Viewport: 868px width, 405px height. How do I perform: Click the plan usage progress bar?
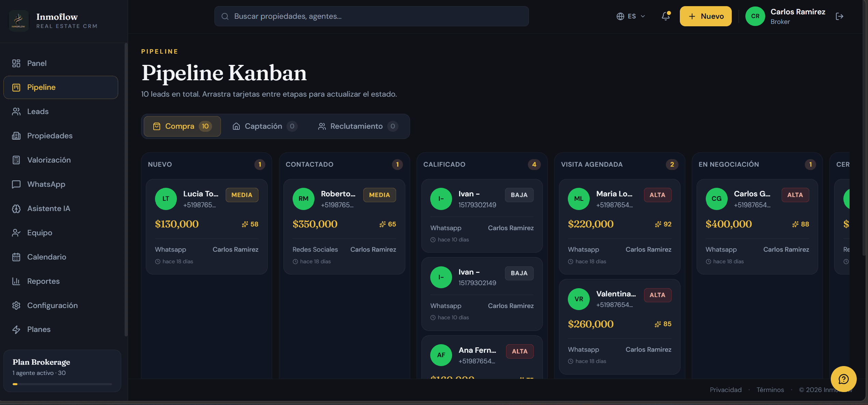coord(62,384)
